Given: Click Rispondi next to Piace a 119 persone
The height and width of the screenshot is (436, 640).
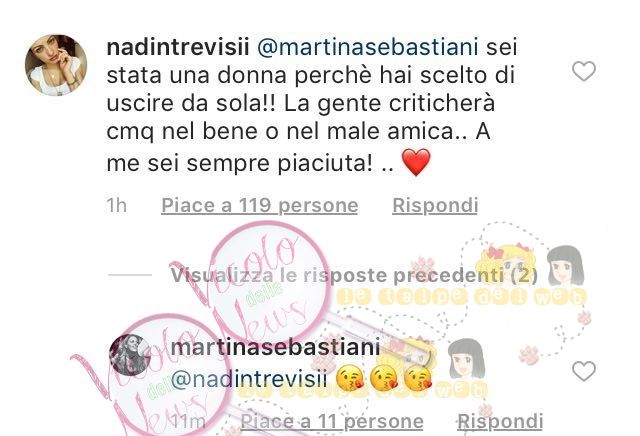Looking at the screenshot, I should [x=435, y=205].
